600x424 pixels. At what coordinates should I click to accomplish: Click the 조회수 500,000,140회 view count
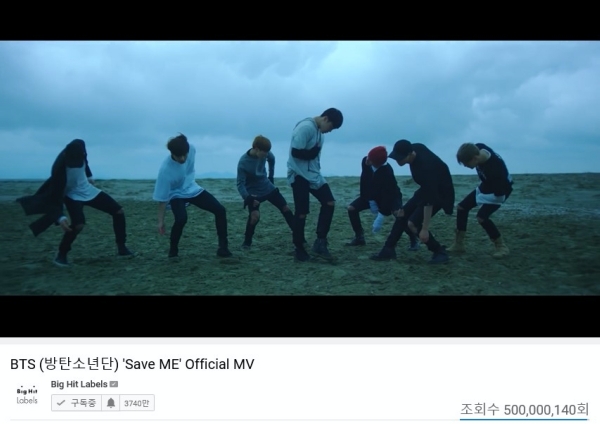point(524,409)
